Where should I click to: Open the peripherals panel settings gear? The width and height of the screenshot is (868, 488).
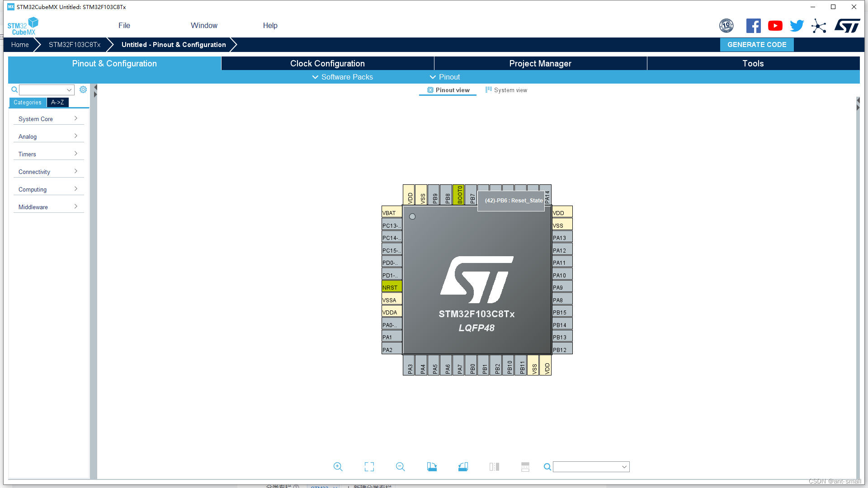coord(83,89)
